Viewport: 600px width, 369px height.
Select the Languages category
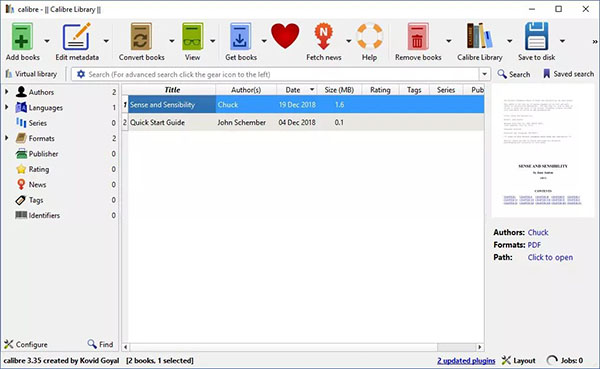(46, 108)
